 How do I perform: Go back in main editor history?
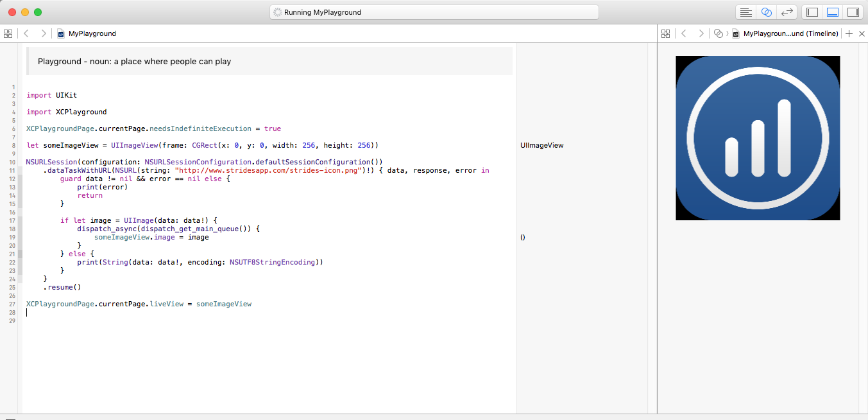[26, 33]
